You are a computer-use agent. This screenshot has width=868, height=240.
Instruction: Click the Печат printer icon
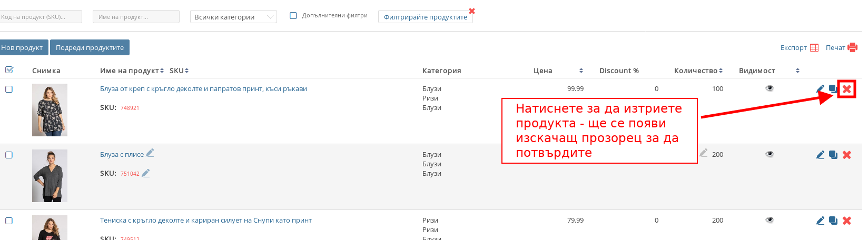click(x=852, y=48)
